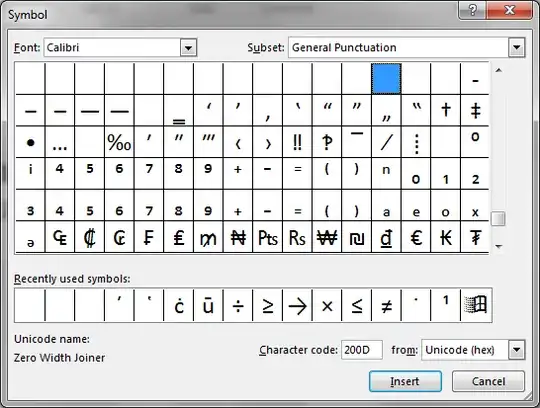Image resolution: width=540 pixels, height=408 pixels.
Task: Click the symbol grid scrollbar thumb
Action: pos(498,218)
